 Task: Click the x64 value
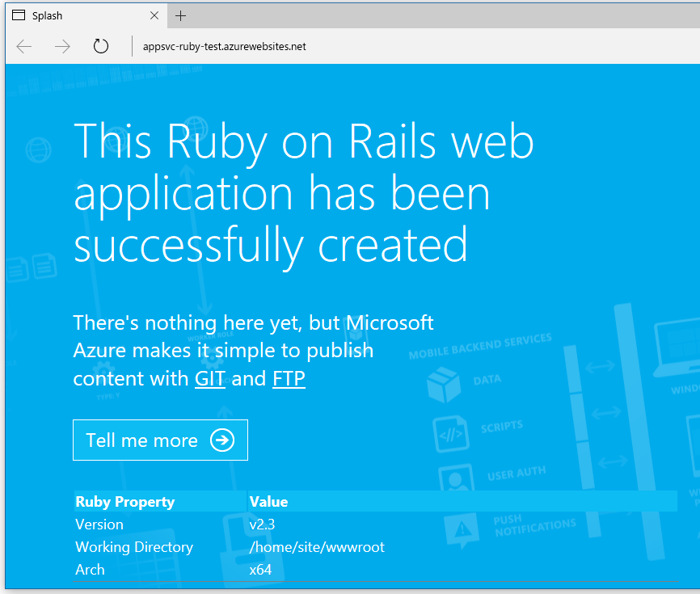(x=260, y=570)
